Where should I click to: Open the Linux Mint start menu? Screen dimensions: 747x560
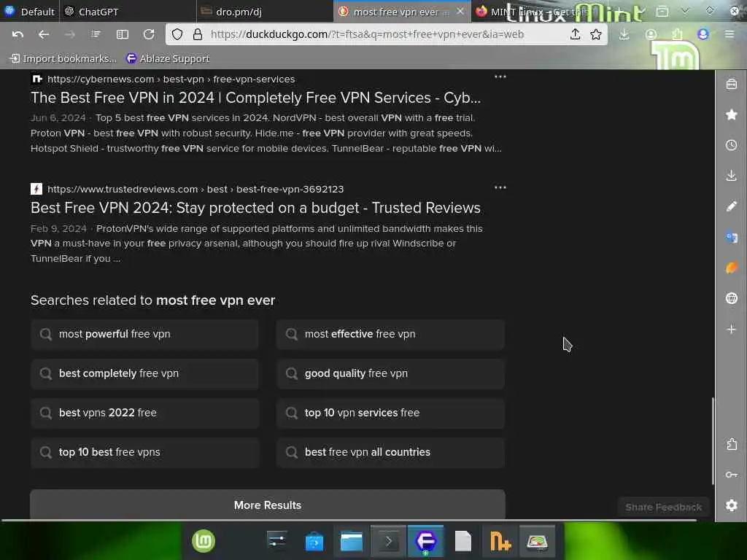(x=204, y=541)
